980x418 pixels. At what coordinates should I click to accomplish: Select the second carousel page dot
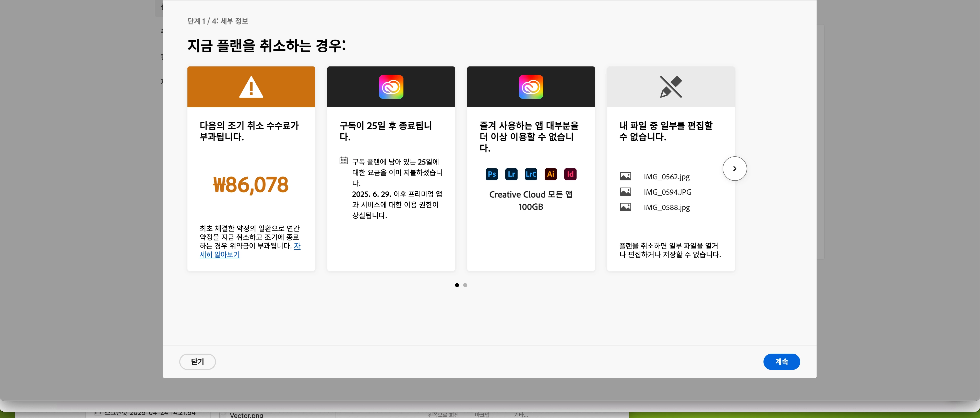pos(465,285)
